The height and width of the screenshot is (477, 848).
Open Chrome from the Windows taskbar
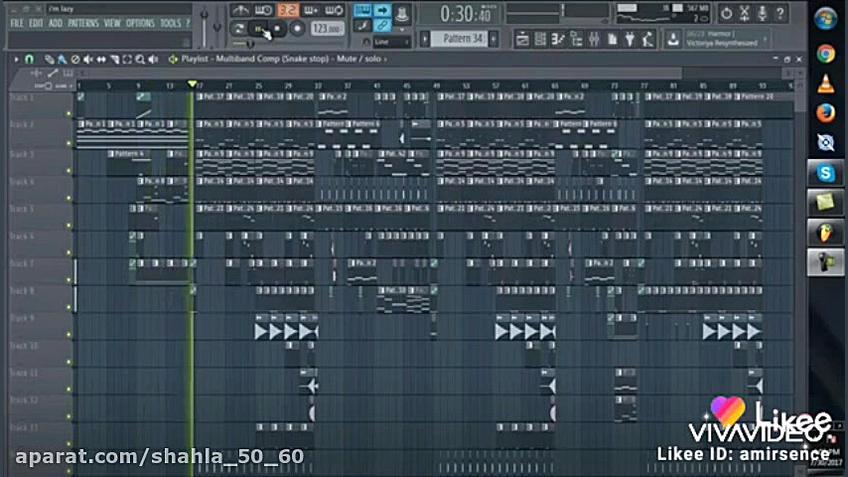pyautogui.click(x=826, y=54)
